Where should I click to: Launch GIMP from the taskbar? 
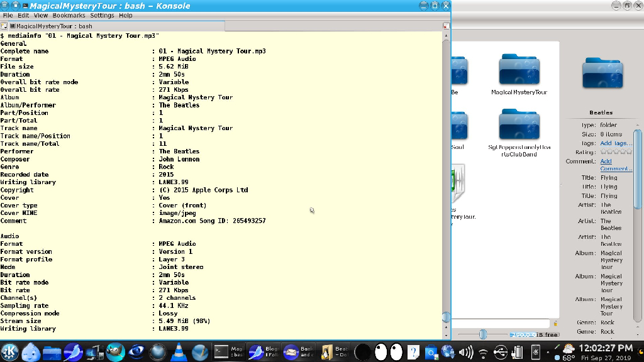[x=116, y=352]
